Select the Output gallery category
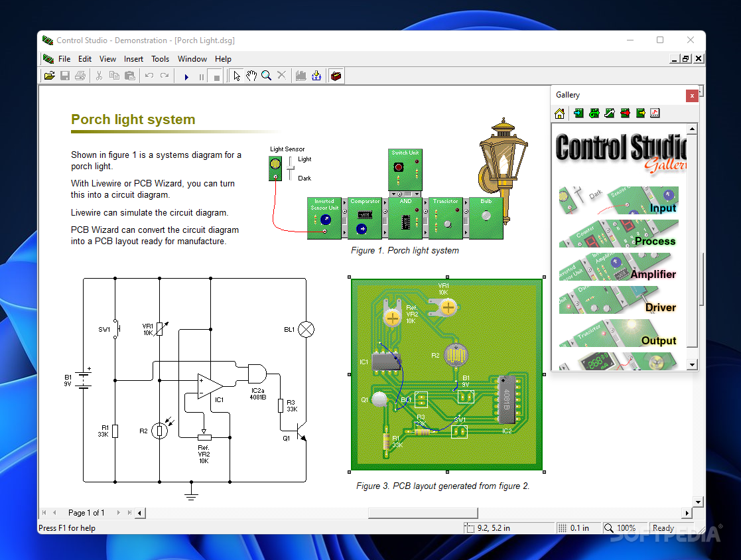The width and height of the screenshot is (741, 560). pyautogui.click(x=618, y=332)
